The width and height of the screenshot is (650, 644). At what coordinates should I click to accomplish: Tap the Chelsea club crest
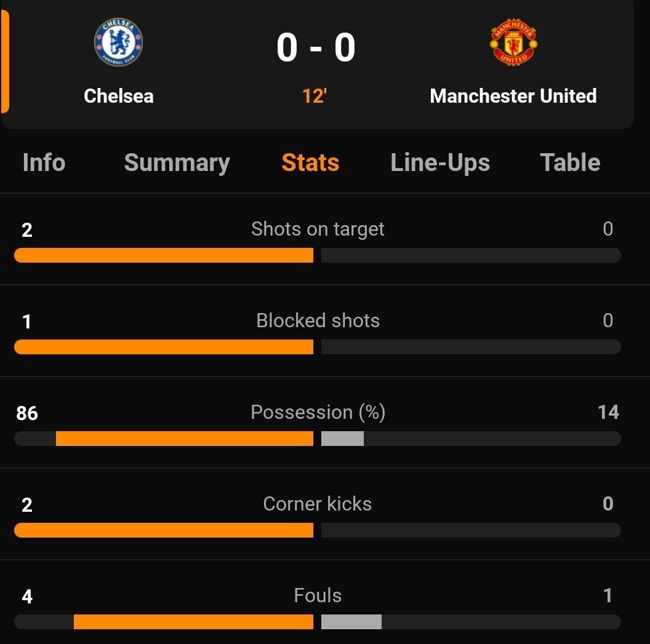click(119, 42)
